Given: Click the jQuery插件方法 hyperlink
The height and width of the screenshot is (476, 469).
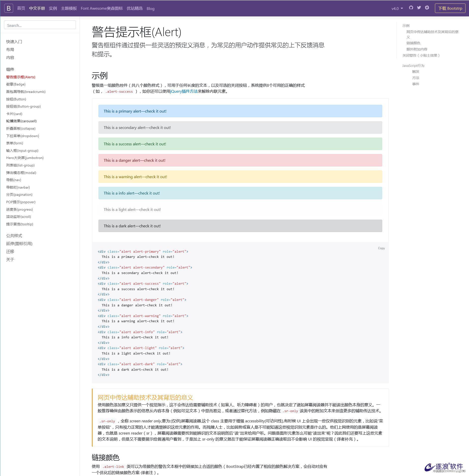Looking at the screenshot, I should pyautogui.click(x=184, y=91).
